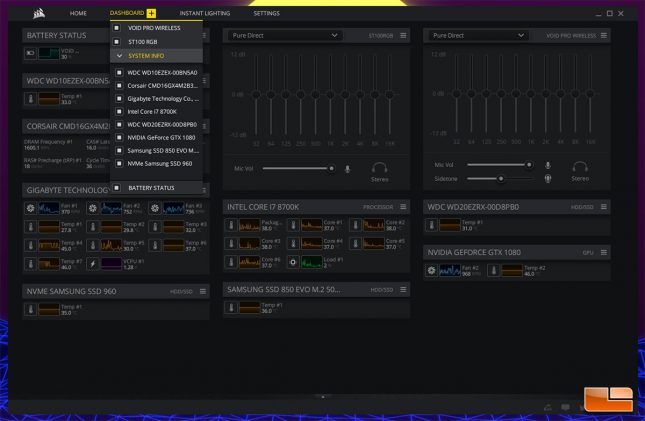Click the Sidetone icon in VOID PRO panel
645x421 pixels.
pyautogui.click(x=548, y=179)
